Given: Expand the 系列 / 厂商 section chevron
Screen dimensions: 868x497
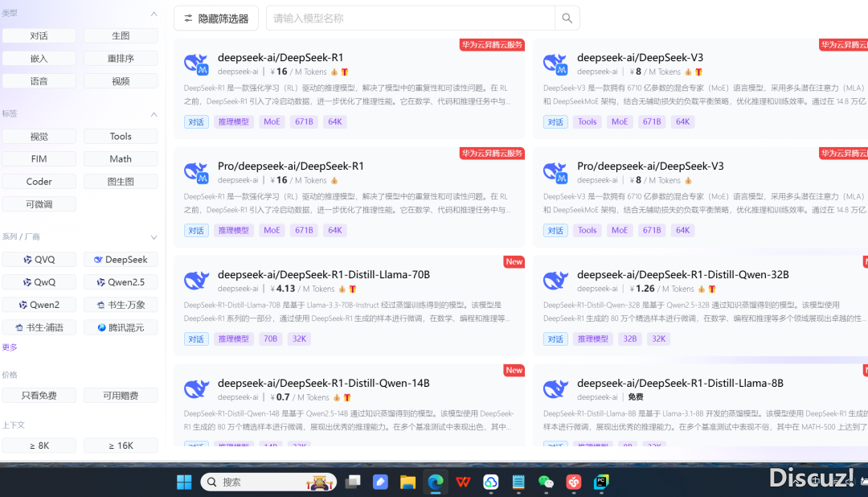Looking at the screenshot, I should (154, 237).
